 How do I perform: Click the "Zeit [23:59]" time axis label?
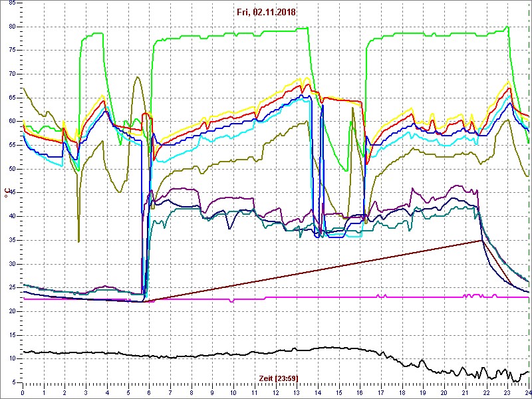277,378
